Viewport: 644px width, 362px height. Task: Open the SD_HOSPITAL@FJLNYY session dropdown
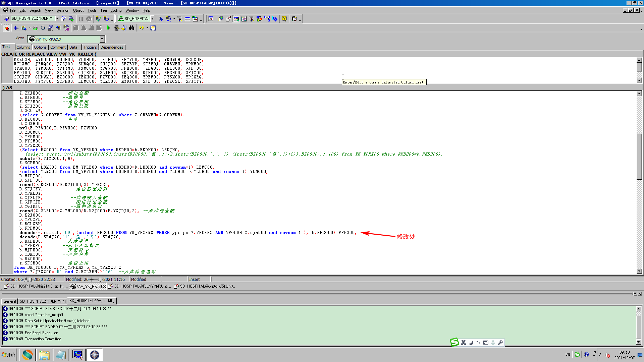pos(57,19)
